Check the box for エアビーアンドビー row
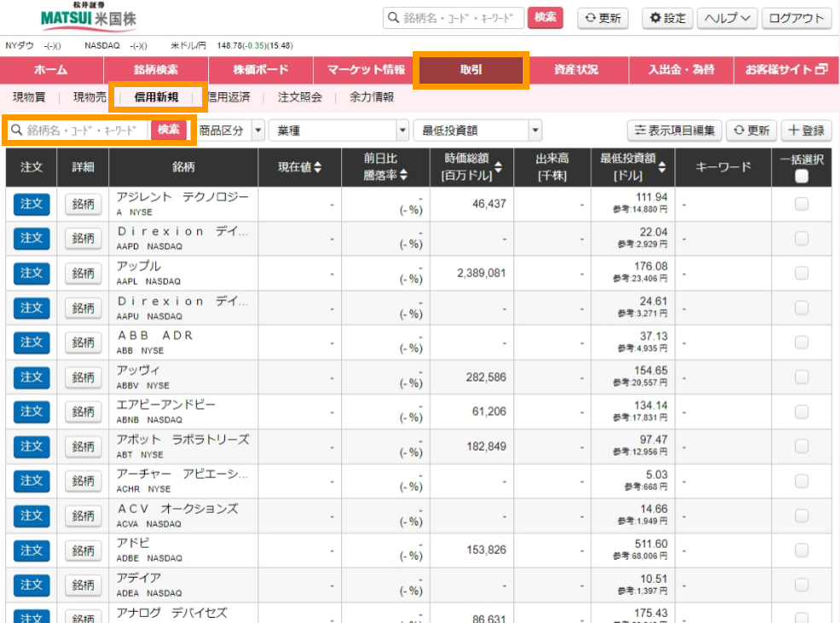 click(802, 411)
